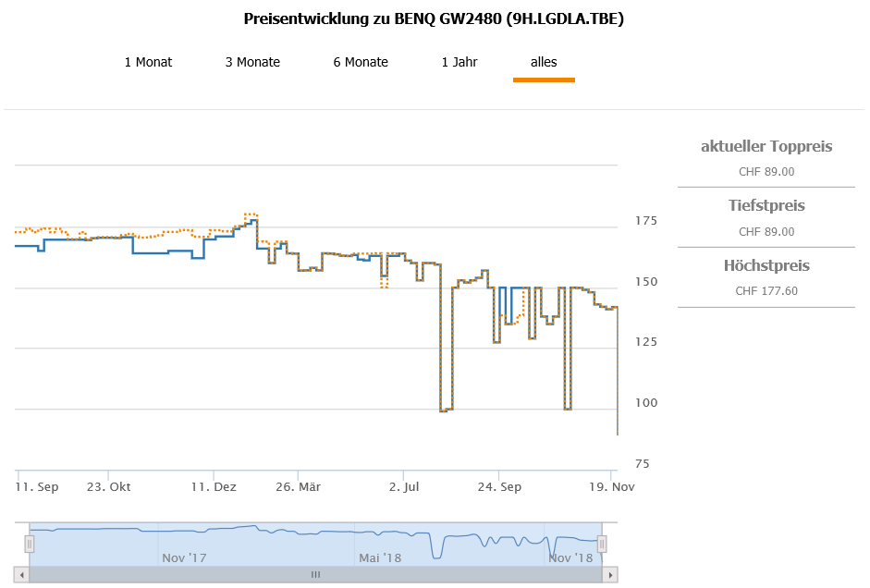Click the Höchstpreis value CHF 177.60
The image size is (870, 588).
[x=766, y=291]
